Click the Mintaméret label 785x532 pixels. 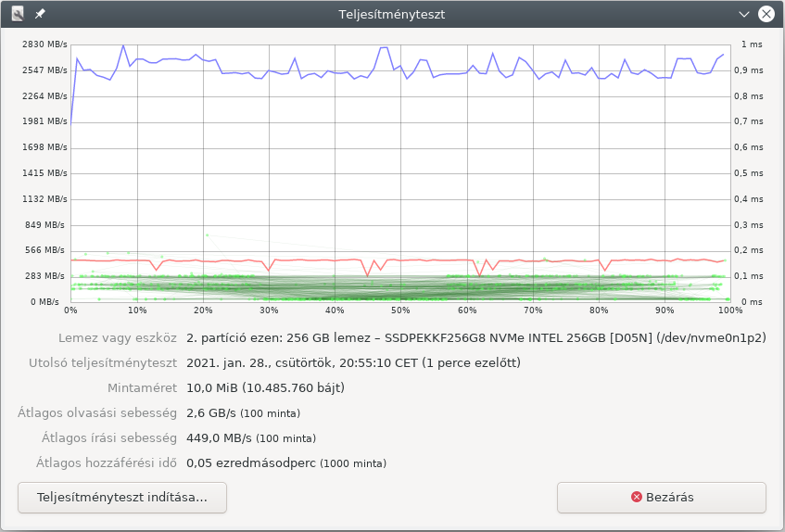pos(142,387)
